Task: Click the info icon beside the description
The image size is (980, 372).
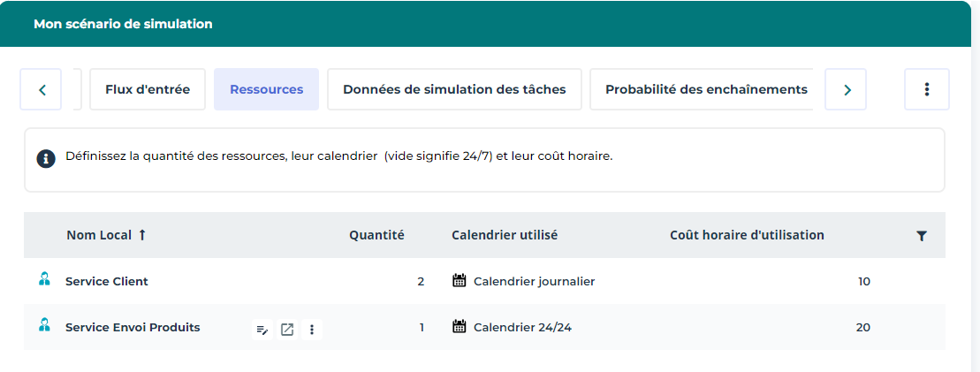Action: click(x=46, y=159)
